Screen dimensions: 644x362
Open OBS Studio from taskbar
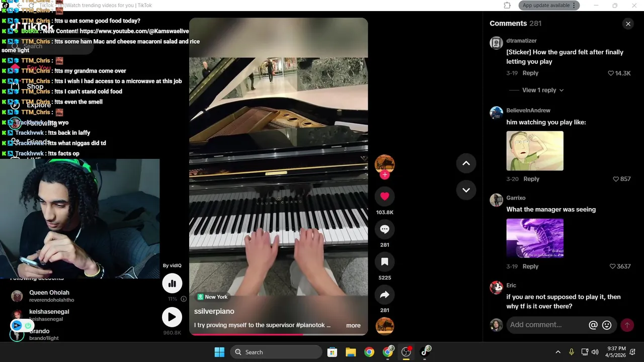407,352
